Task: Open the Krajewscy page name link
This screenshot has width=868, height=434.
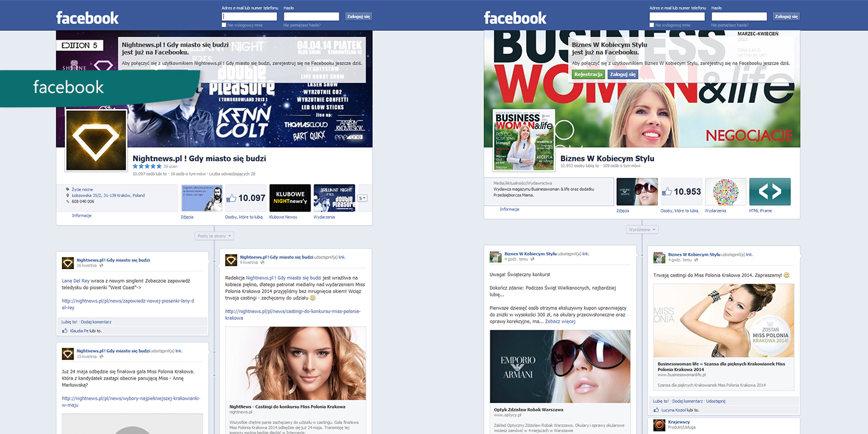Action: (x=678, y=422)
